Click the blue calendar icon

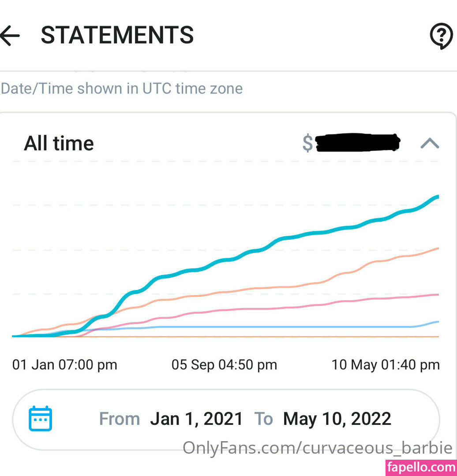tap(40, 419)
